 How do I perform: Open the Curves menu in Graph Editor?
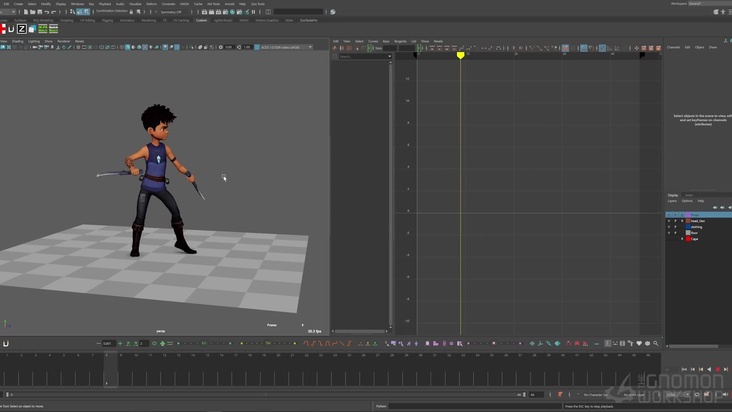(x=373, y=41)
